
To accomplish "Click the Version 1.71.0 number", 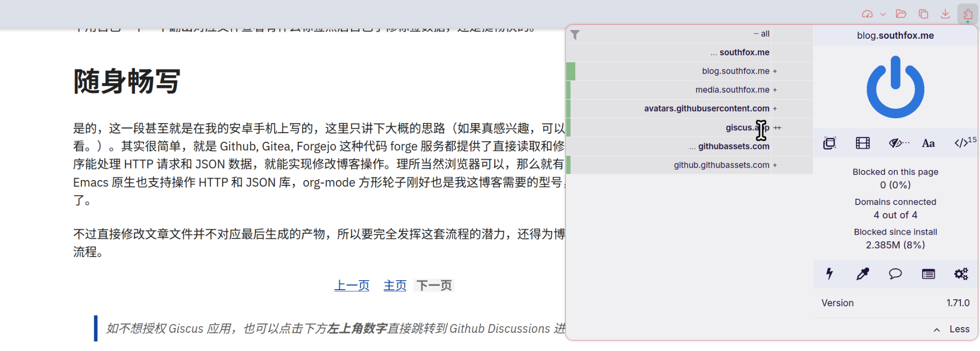I will (x=958, y=303).
